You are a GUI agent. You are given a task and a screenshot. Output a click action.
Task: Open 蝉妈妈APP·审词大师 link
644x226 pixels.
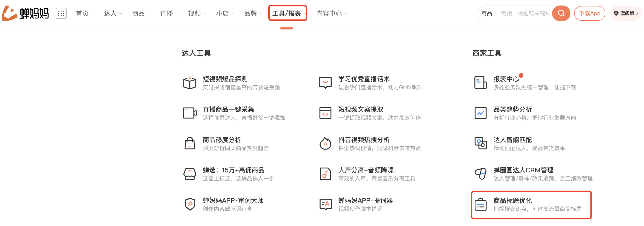[x=233, y=200]
